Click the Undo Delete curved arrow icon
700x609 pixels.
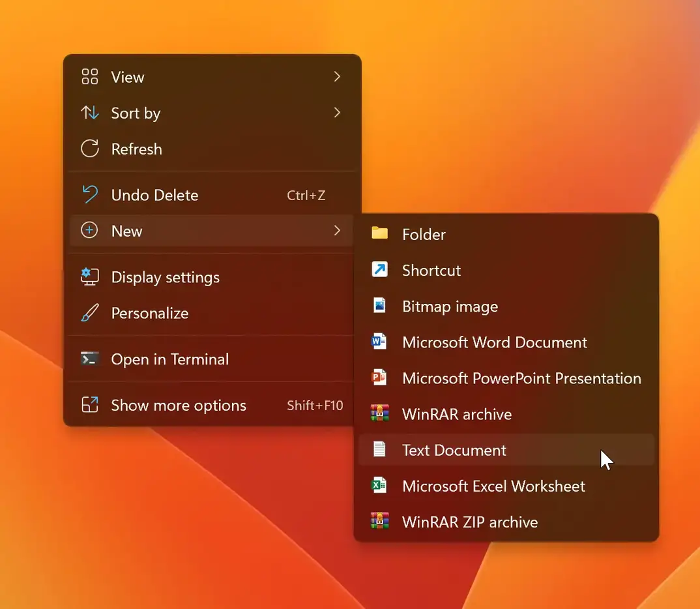click(90, 195)
